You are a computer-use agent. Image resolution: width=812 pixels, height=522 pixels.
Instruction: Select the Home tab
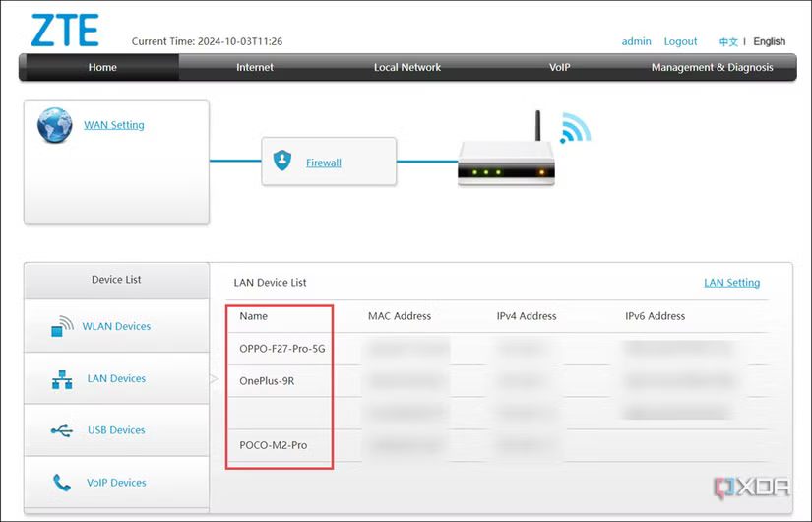tap(102, 68)
